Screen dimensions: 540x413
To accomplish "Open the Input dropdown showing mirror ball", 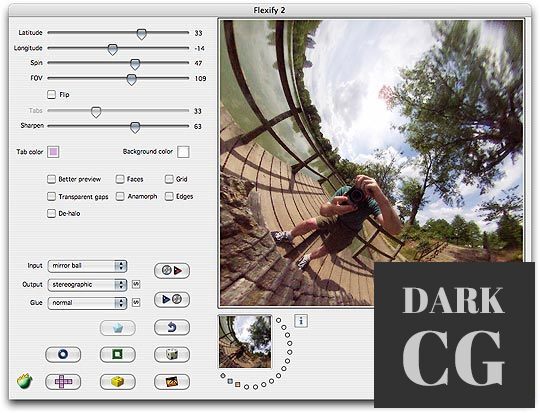I will (x=87, y=266).
